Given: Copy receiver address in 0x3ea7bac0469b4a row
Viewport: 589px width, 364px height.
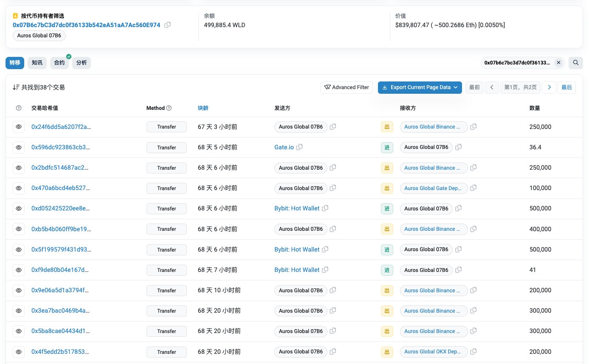Looking at the screenshot, I should click(473, 311).
